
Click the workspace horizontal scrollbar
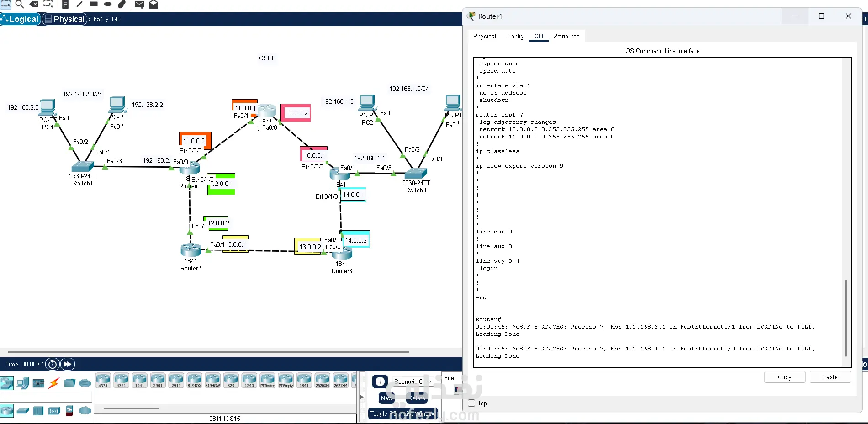click(x=208, y=352)
